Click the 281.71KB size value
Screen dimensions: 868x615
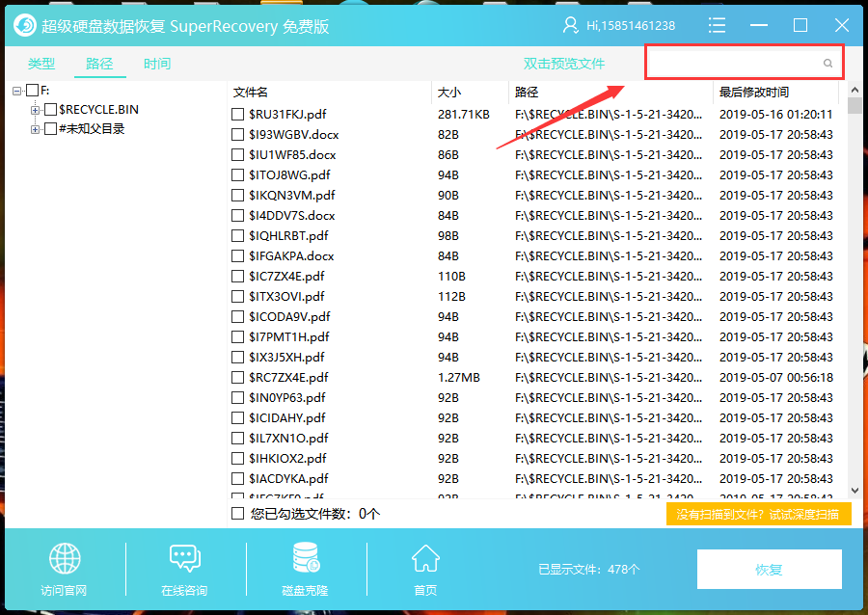463,115
